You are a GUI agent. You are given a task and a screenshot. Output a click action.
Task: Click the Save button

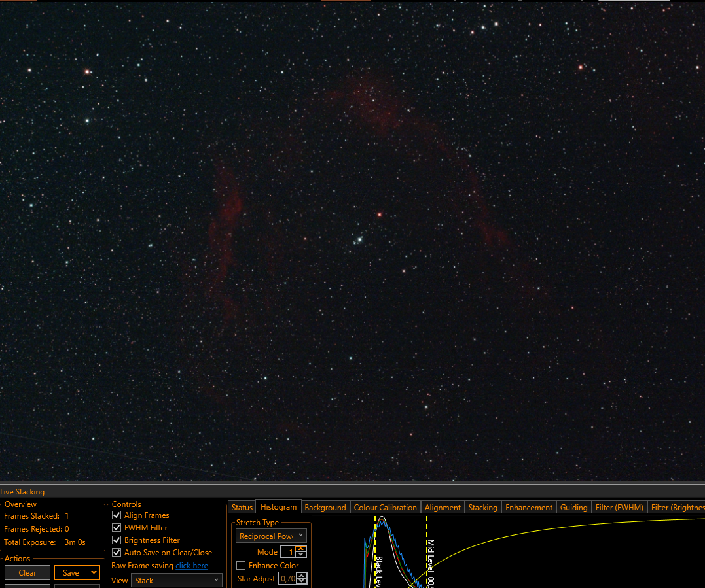click(71, 573)
